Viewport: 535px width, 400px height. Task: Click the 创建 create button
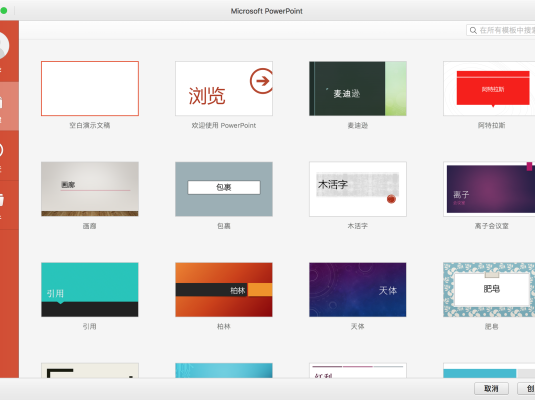pyautogui.click(x=526, y=388)
